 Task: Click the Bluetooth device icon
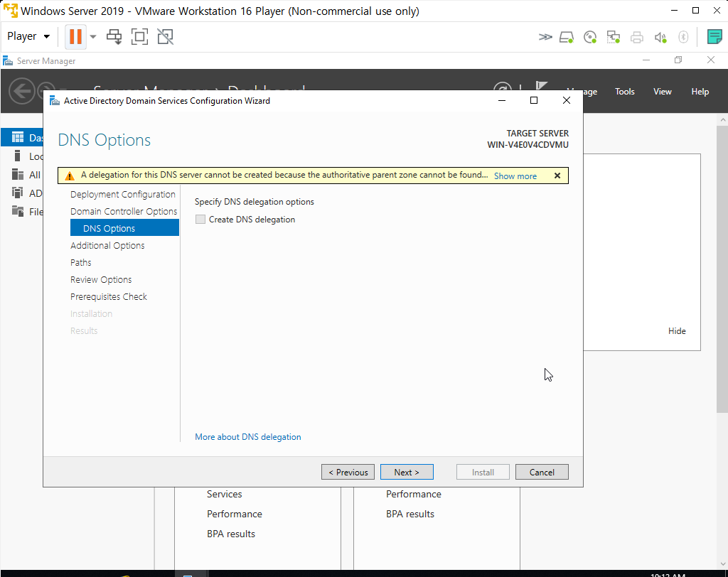(683, 37)
